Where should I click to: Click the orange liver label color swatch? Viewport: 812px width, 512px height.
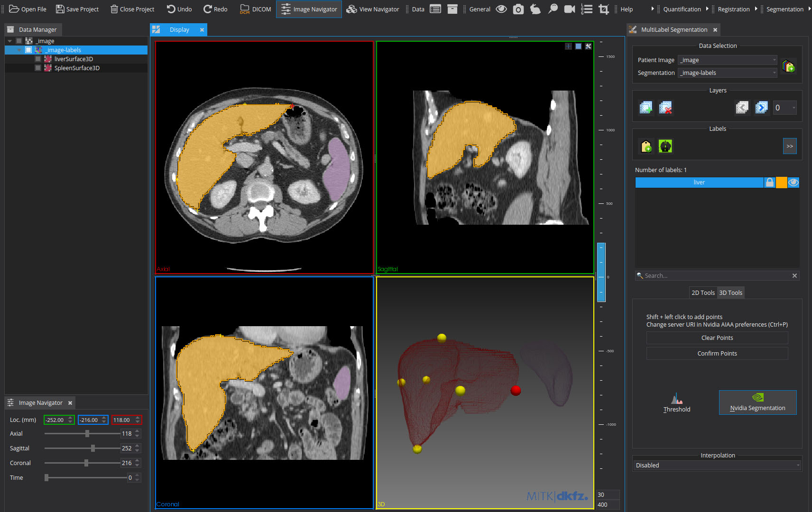[781, 183]
